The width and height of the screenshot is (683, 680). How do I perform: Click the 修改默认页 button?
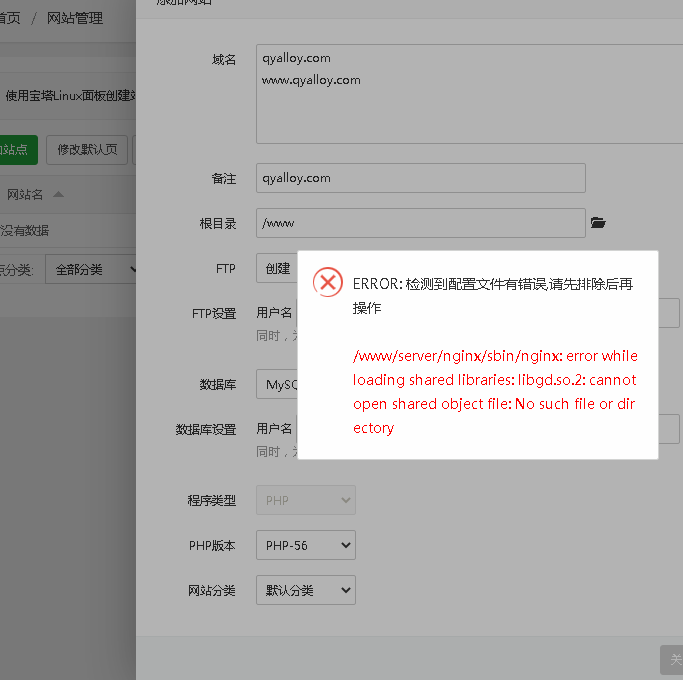pyautogui.click(x=87, y=150)
